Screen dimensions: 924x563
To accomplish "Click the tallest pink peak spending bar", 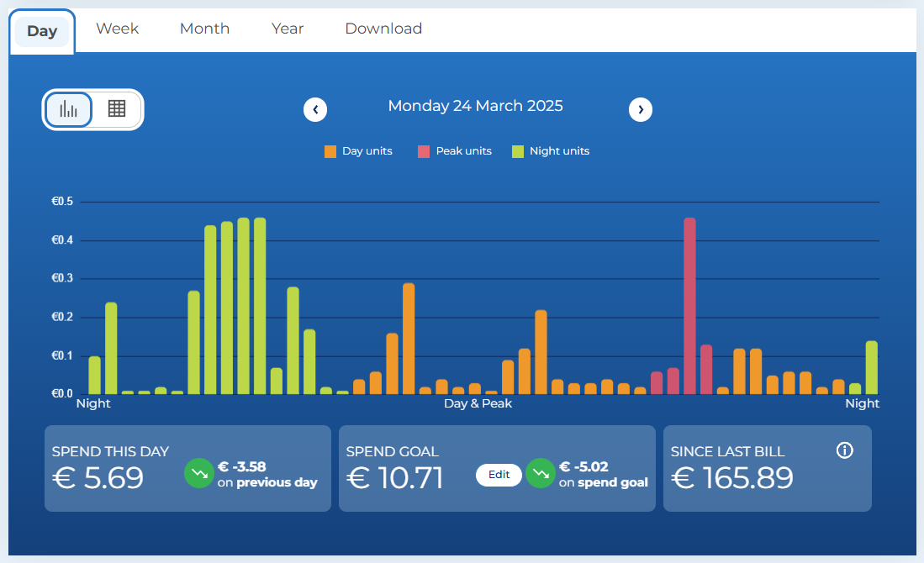I will (688, 303).
